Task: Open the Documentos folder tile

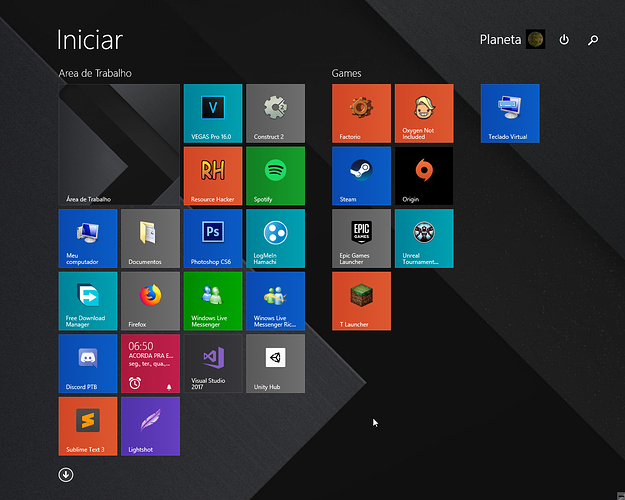Action: click(x=150, y=238)
